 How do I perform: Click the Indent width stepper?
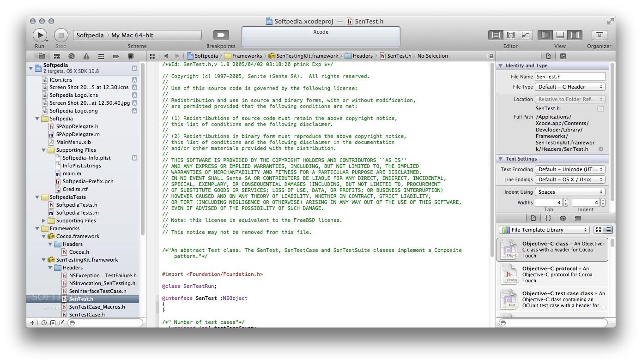coord(603,203)
